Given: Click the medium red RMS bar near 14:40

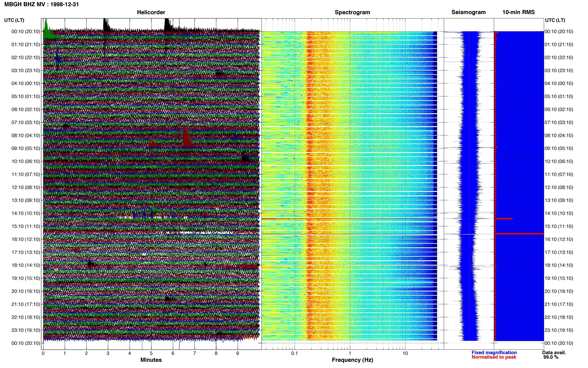Looking at the screenshot, I should [503, 219].
